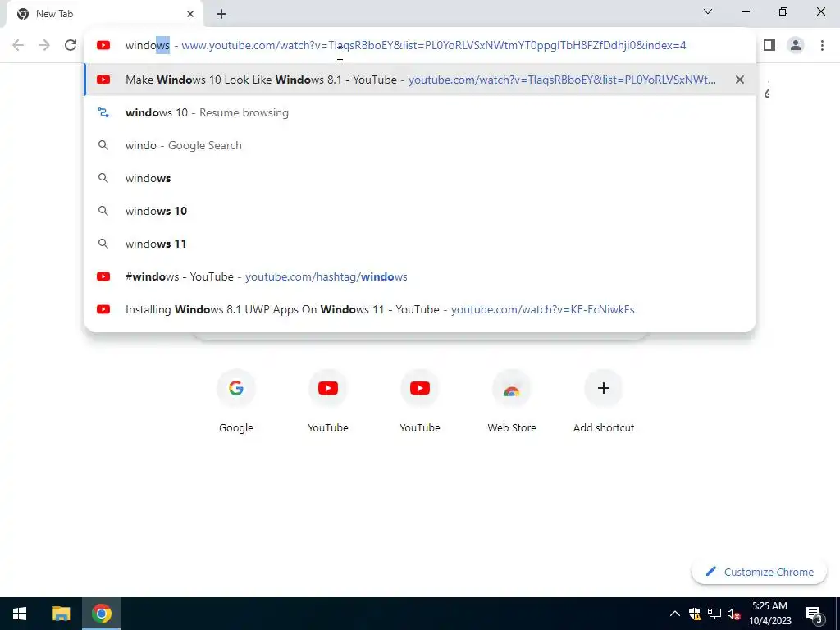Select Make Windows 10 Look Like suggestion
The width and height of the screenshot is (840, 630).
(420, 80)
